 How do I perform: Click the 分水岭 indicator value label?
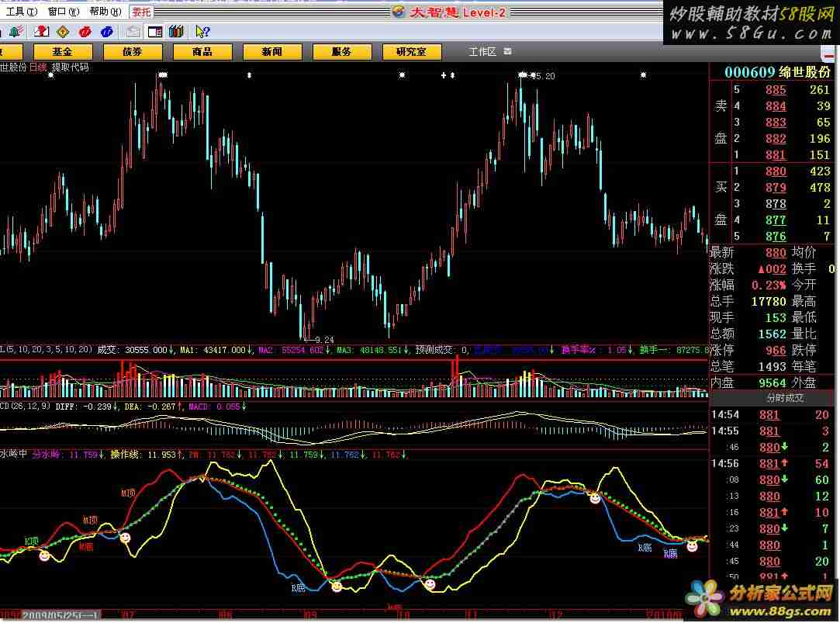[x=67, y=455]
